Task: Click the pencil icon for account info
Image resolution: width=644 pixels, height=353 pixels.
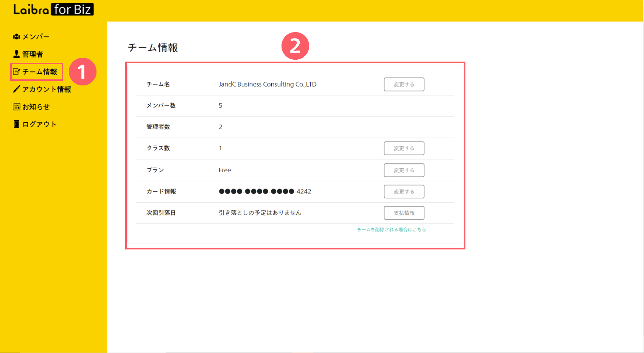Action: click(16, 89)
